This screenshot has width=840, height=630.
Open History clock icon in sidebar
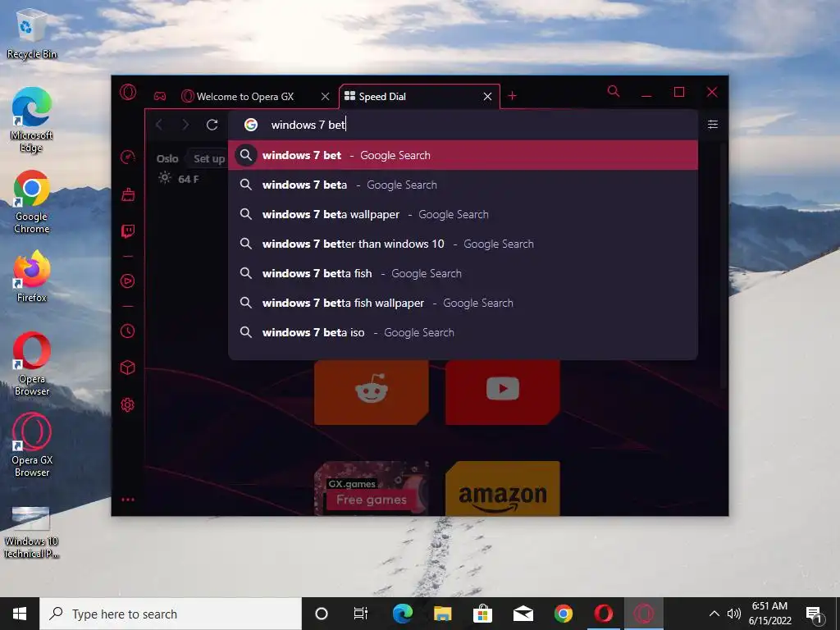127,331
